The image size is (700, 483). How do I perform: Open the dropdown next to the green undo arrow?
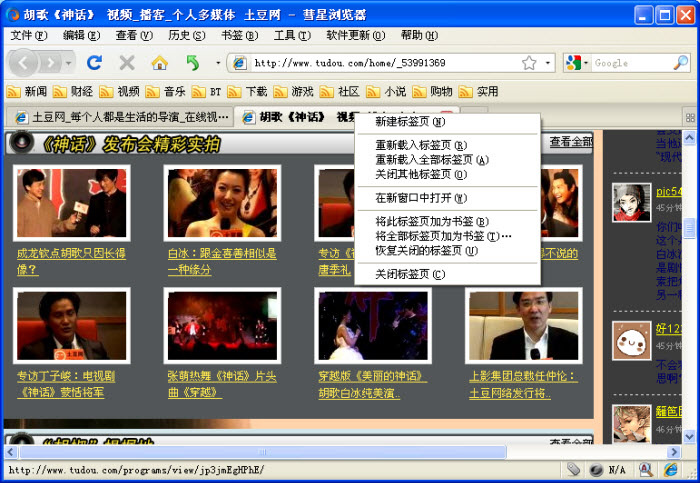click(x=218, y=63)
